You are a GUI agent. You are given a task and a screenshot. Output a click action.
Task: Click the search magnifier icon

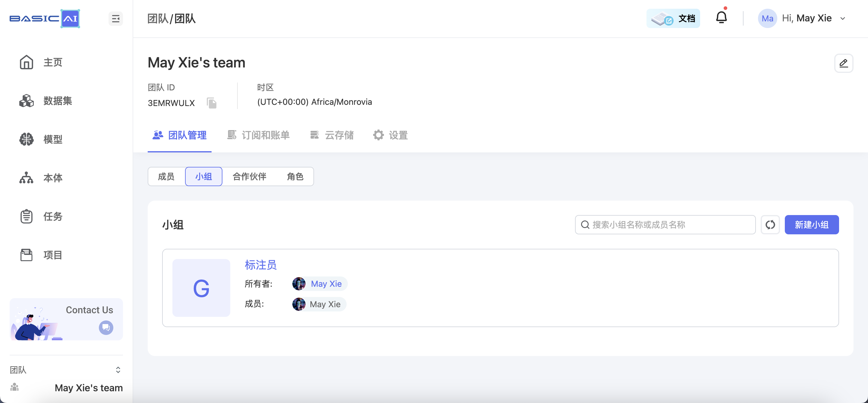pyautogui.click(x=585, y=225)
